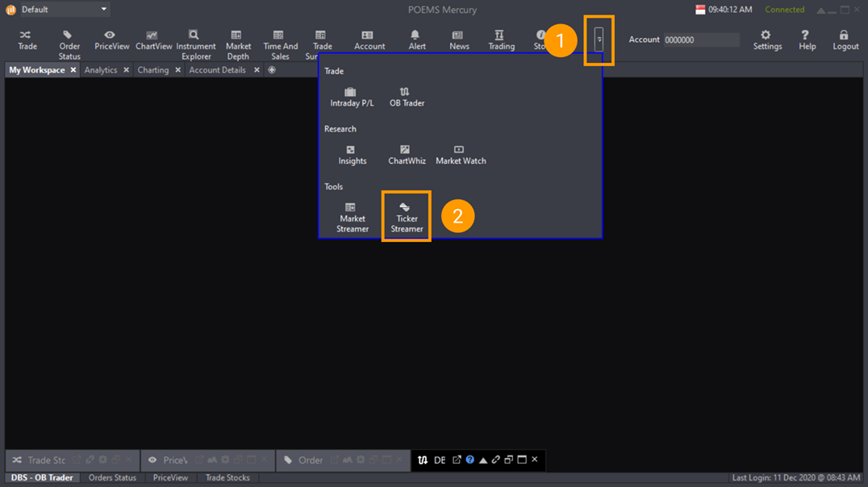Open OB Trader from the Trade section
The width and height of the screenshot is (868, 487).
[x=407, y=98]
